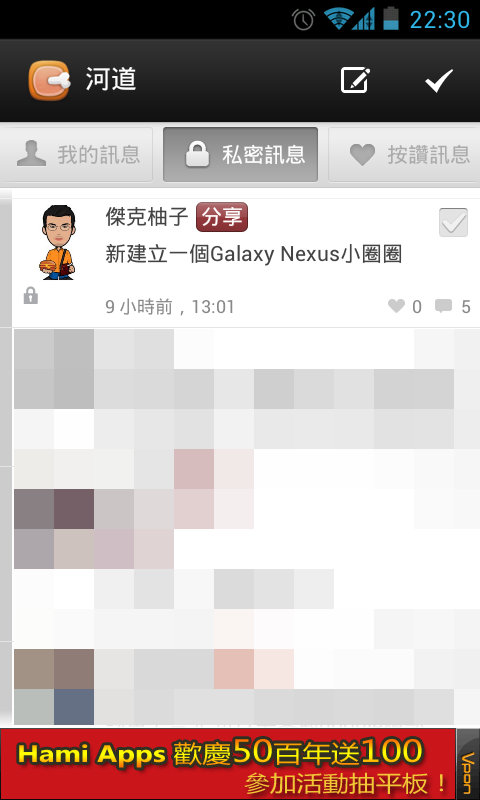This screenshot has height=800, width=480.
Task: Tap 傑克柚子 cartoon avatar
Action: (x=58, y=242)
